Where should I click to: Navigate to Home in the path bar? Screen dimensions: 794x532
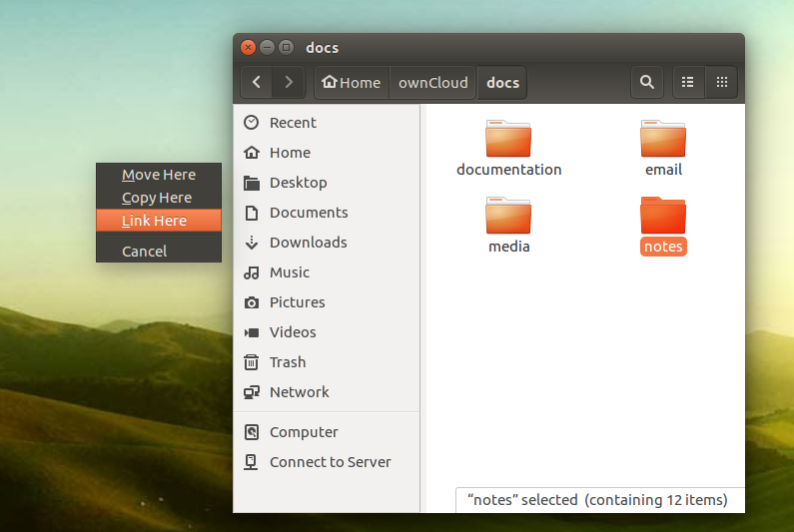352,82
